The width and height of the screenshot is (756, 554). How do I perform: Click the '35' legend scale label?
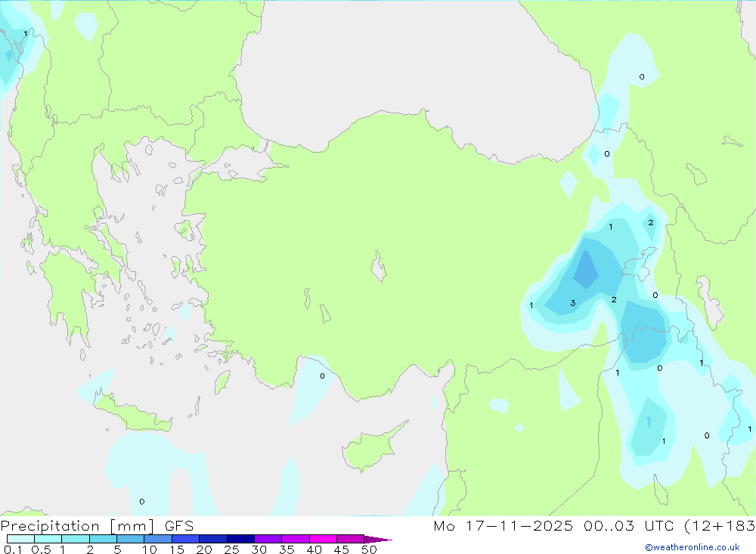pyautogui.click(x=287, y=549)
